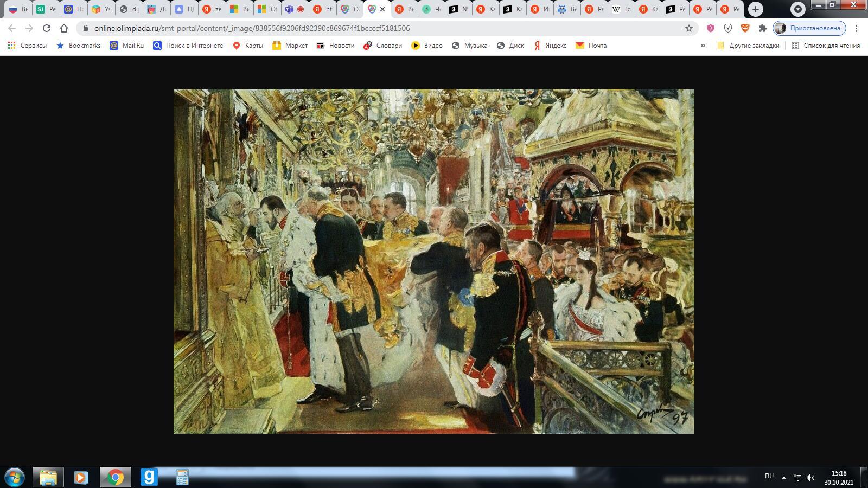Open the Другие закладки folder
Viewport: 868px width, 488px height.
point(748,46)
